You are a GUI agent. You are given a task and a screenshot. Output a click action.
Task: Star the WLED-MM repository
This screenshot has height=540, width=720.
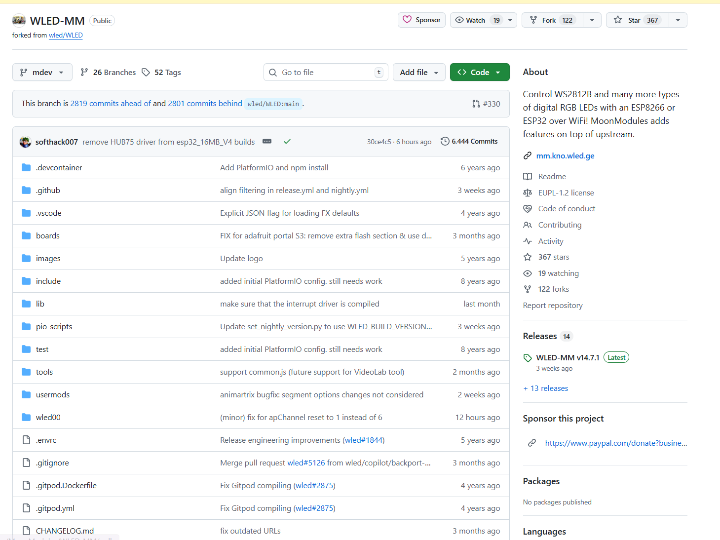pyautogui.click(x=636, y=20)
